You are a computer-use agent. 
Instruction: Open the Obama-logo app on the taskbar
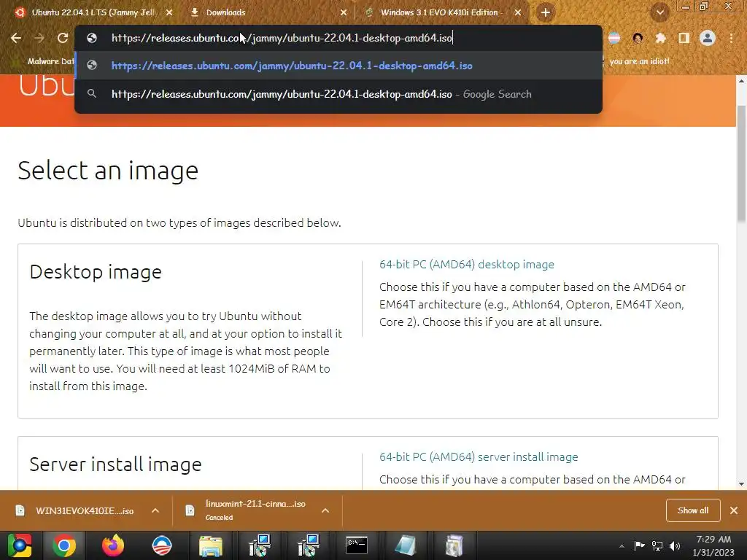click(x=161, y=545)
